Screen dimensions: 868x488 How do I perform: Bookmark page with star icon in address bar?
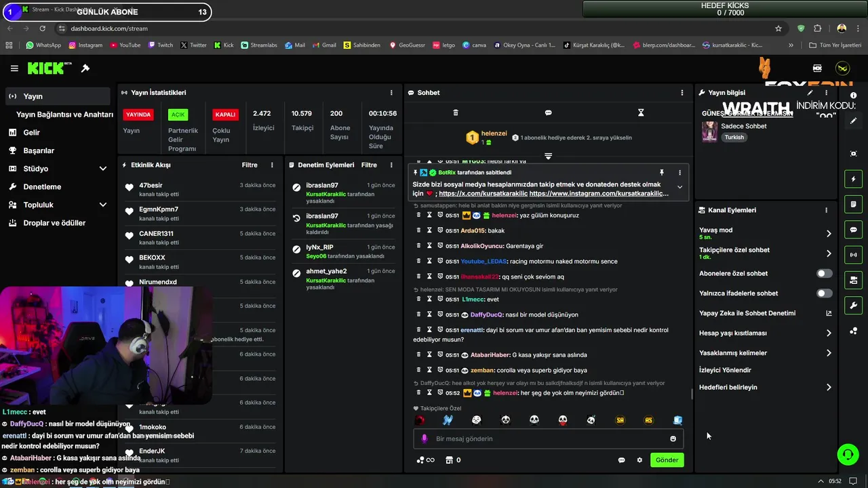pyautogui.click(x=778, y=28)
